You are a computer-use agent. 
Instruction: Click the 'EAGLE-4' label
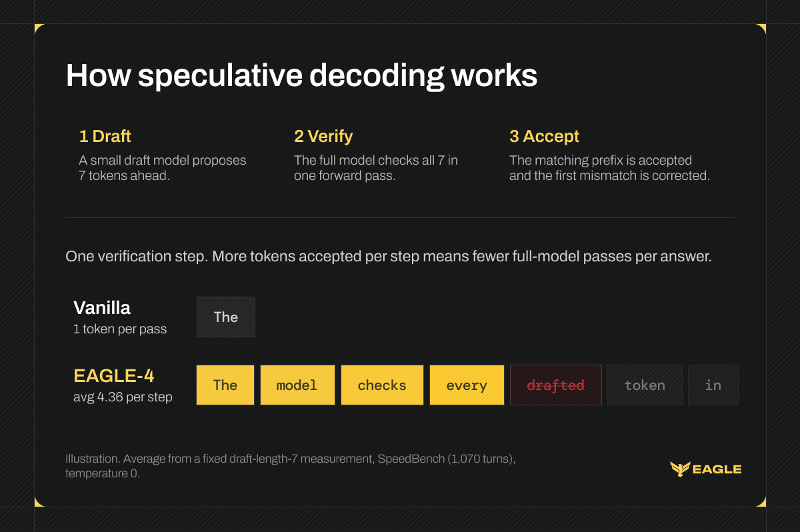[x=114, y=376]
